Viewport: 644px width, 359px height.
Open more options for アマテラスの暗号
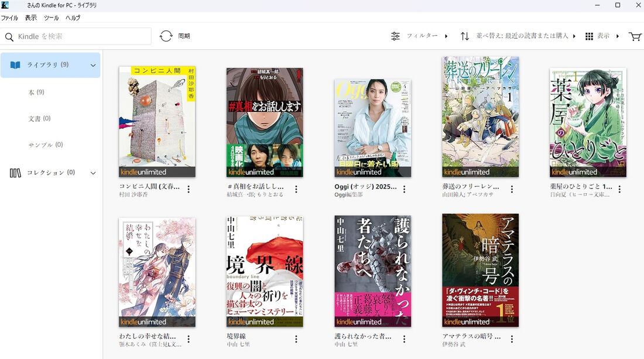pyautogui.click(x=512, y=339)
